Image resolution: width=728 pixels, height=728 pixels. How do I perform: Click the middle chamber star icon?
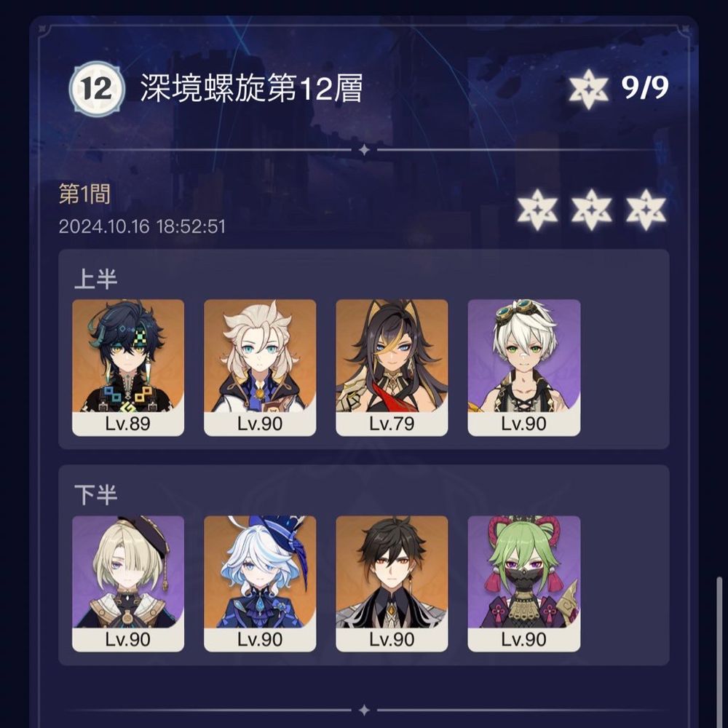tap(591, 210)
